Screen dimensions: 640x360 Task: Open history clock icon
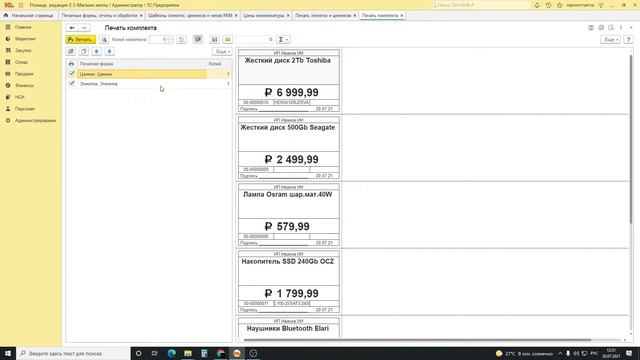[548, 5]
